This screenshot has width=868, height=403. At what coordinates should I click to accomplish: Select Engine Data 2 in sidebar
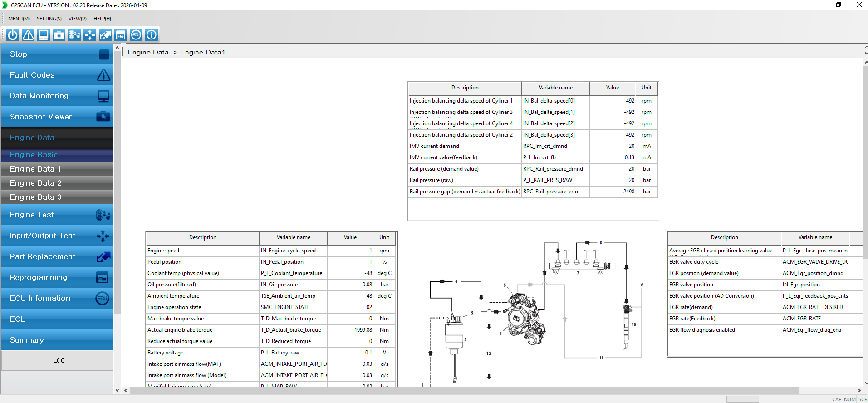pyautogui.click(x=57, y=183)
